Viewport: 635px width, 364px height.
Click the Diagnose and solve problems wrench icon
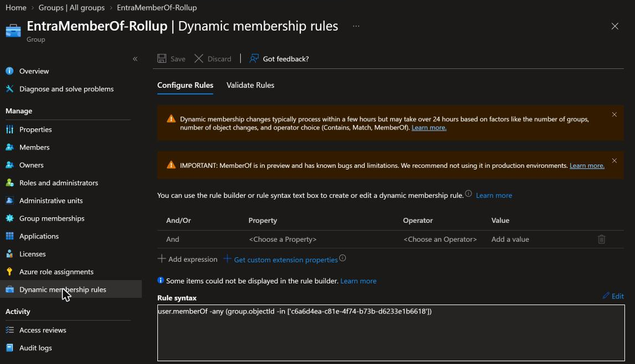click(9, 89)
